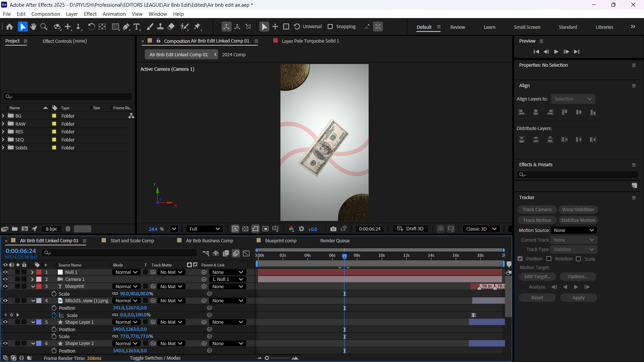Screen dimensions: 644x362
Task: Select the Pen tool
Action: point(126,27)
